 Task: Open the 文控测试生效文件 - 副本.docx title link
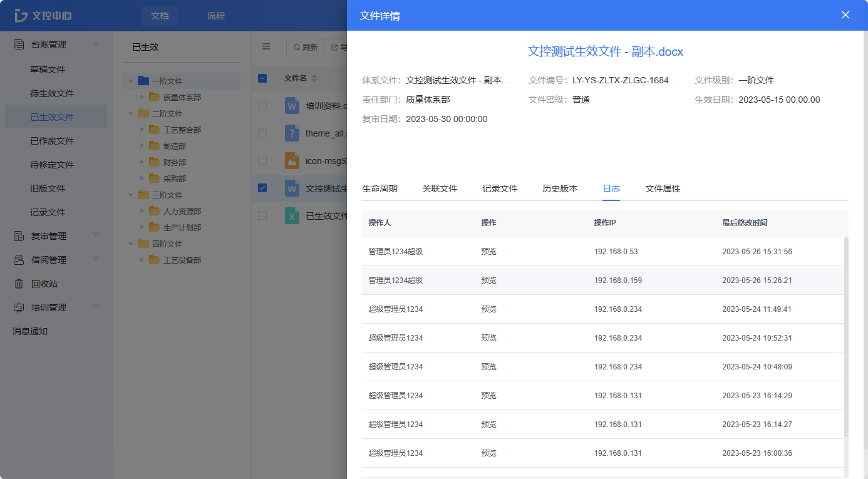[606, 51]
